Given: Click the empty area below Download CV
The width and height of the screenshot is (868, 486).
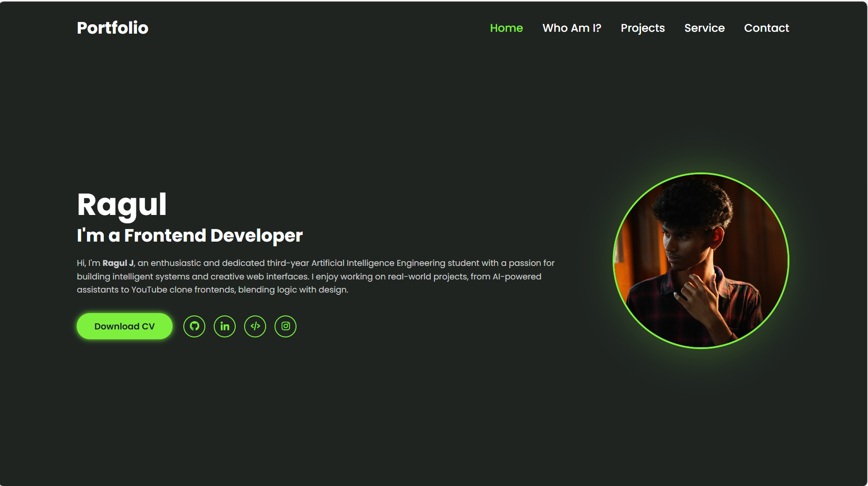Looking at the screenshot, I should pos(124,374).
